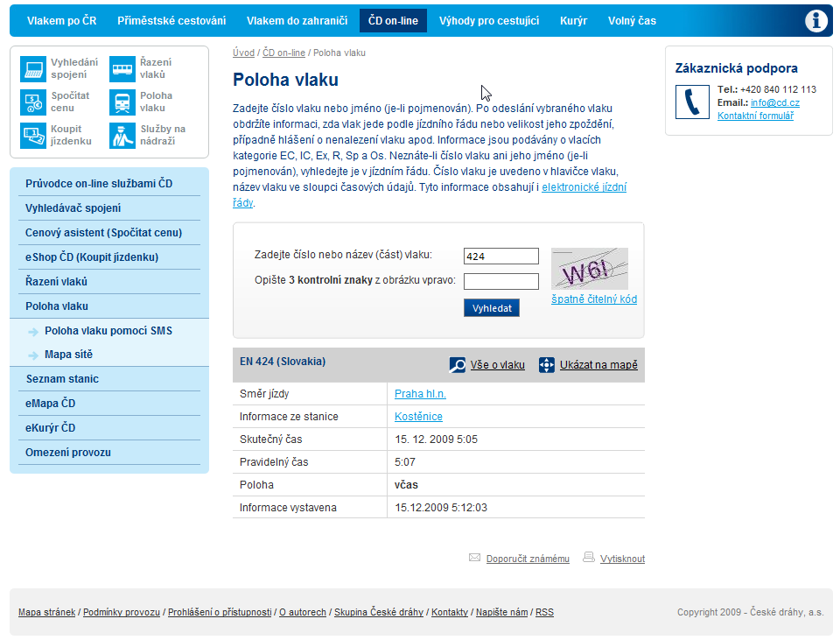Click the envelope icon for Doporučit známému
The width and height of the screenshot is (840, 640).
click(x=474, y=558)
